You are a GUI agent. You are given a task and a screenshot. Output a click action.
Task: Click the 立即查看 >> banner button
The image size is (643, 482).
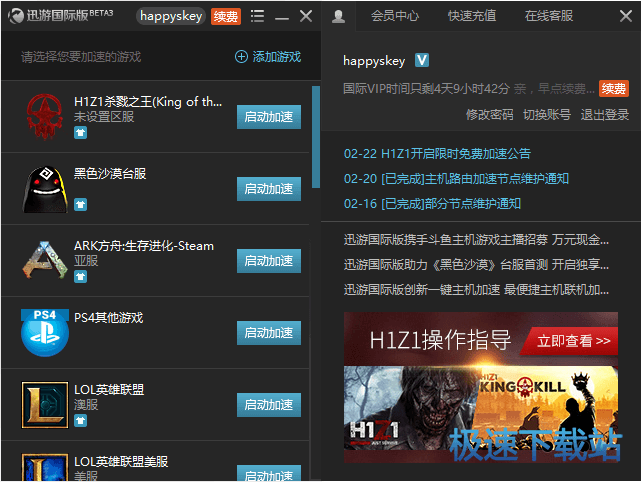[x=570, y=341]
